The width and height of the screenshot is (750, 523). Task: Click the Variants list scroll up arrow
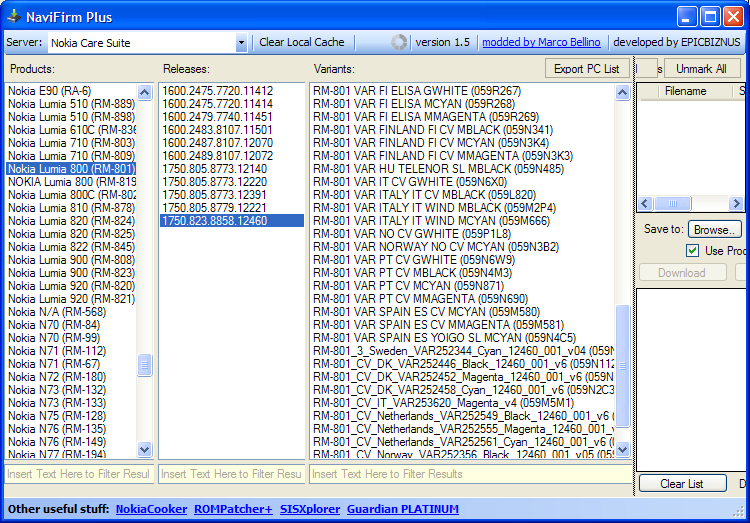tap(622, 92)
